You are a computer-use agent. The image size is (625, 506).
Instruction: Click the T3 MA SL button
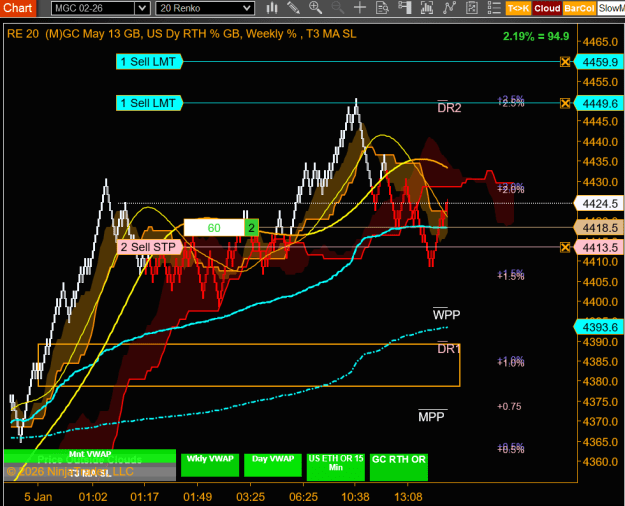90,474
